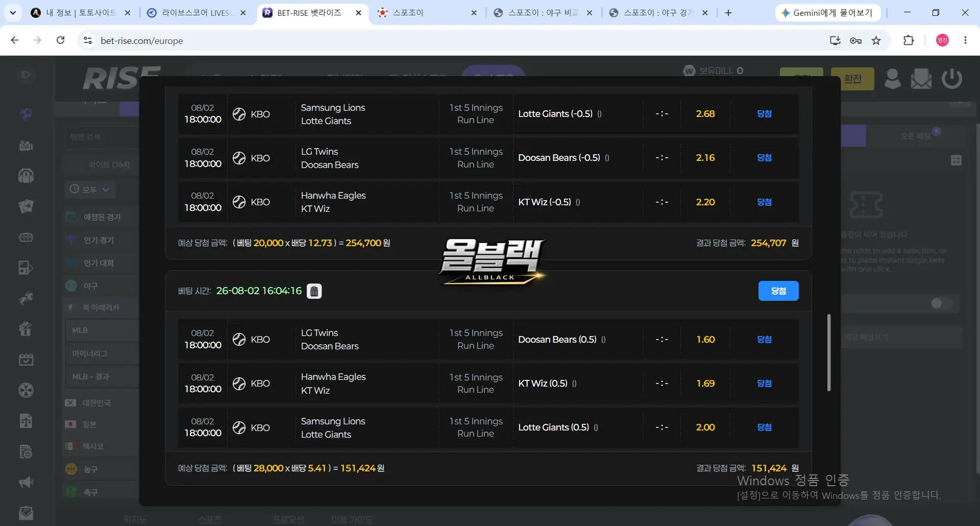Open the handheld game console icon in the sidebar
The height and width of the screenshot is (526, 980).
[26, 268]
